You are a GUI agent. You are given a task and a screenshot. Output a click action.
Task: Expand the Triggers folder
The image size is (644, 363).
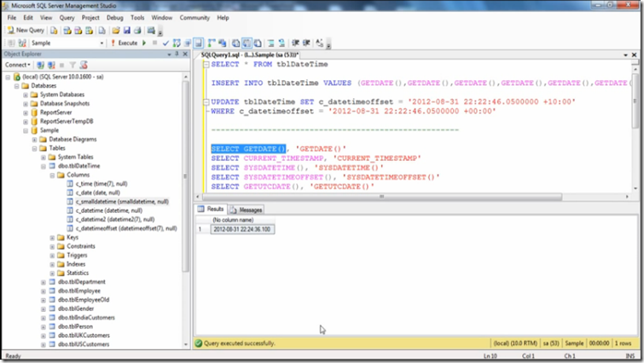(52, 255)
